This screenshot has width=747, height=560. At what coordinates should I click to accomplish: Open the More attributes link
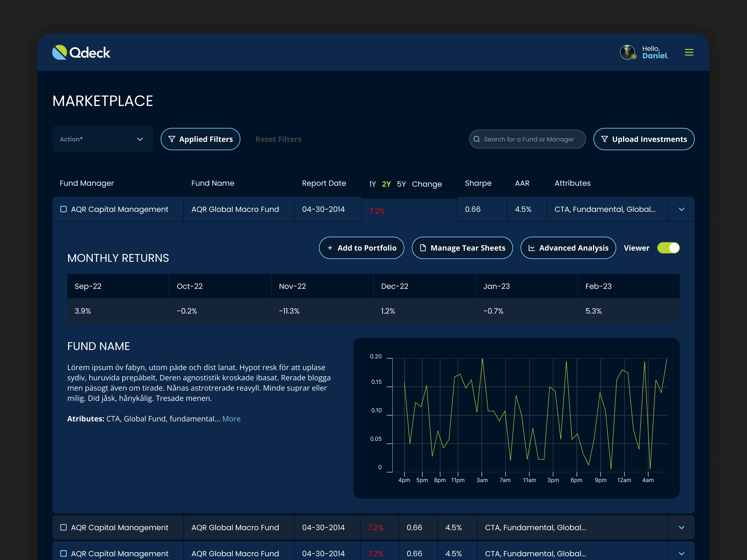pos(231,419)
